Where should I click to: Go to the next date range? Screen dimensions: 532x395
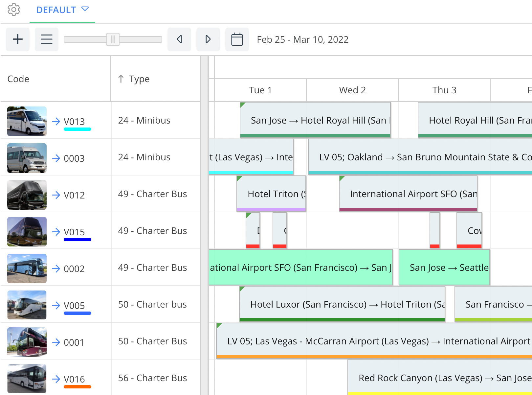pyautogui.click(x=208, y=39)
